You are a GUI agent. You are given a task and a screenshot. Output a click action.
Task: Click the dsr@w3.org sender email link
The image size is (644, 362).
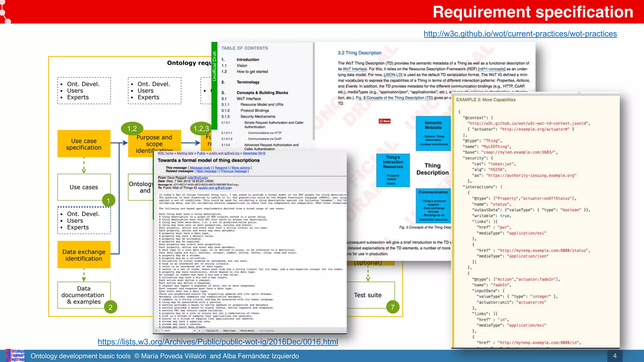(198, 178)
